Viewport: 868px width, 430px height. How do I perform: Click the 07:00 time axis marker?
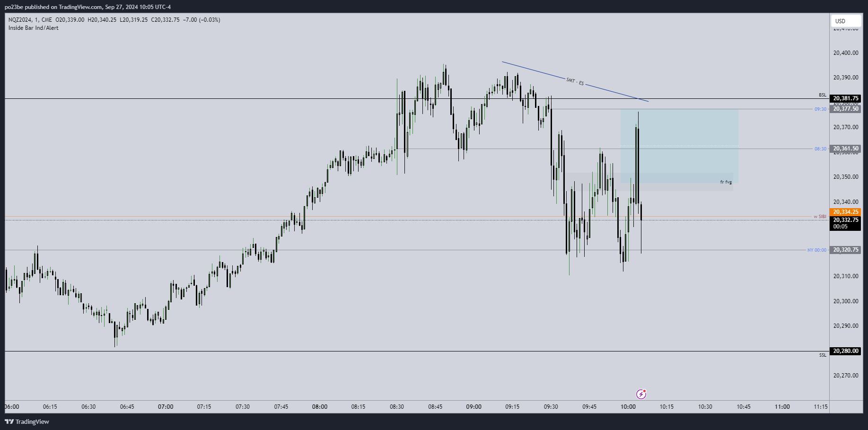[x=166, y=407]
